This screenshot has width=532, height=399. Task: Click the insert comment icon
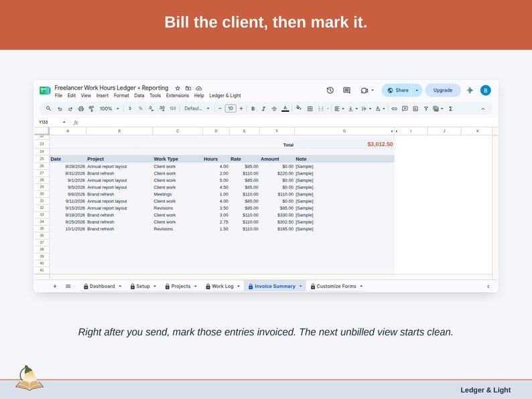[x=405, y=109]
